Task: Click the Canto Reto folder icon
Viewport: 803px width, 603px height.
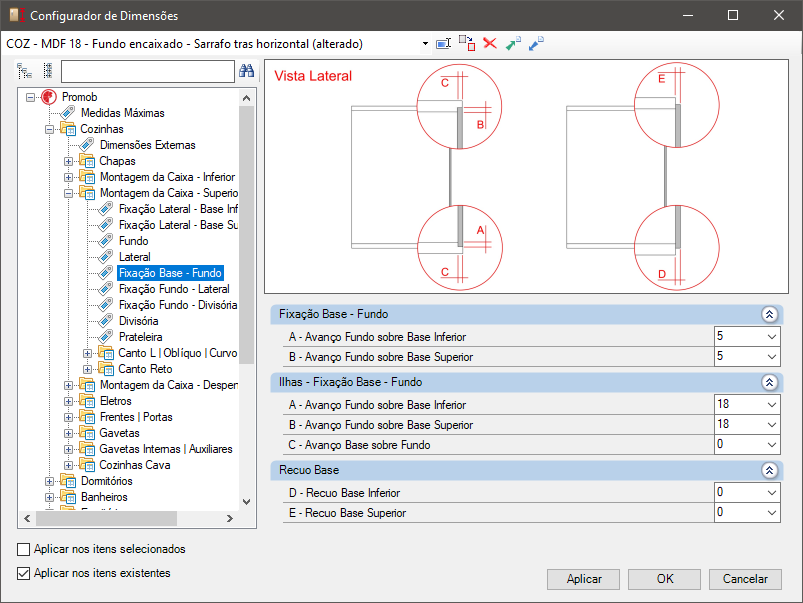Action: pyautogui.click(x=105, y=369)
